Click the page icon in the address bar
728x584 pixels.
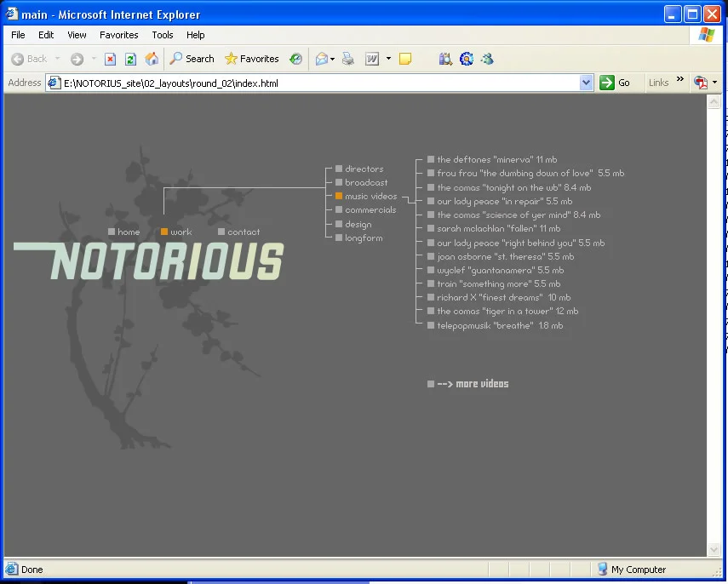click(x=54, y=83)
